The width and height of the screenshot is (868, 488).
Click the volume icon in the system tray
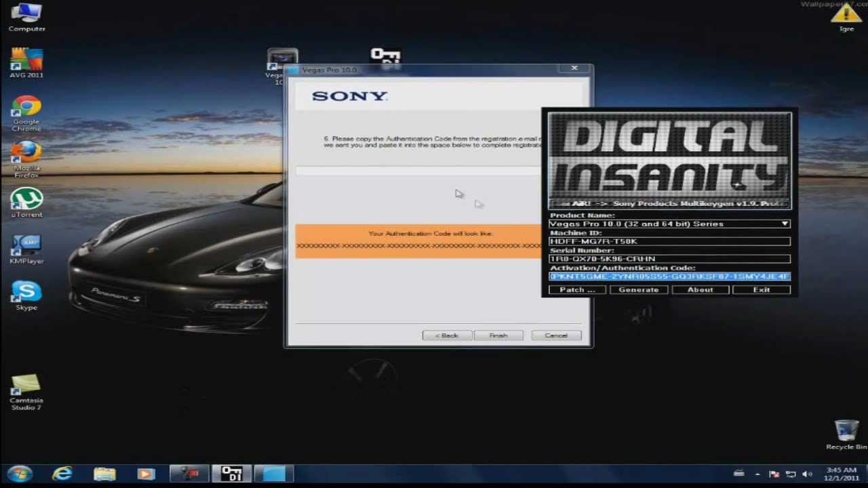[x=807, y=474]
